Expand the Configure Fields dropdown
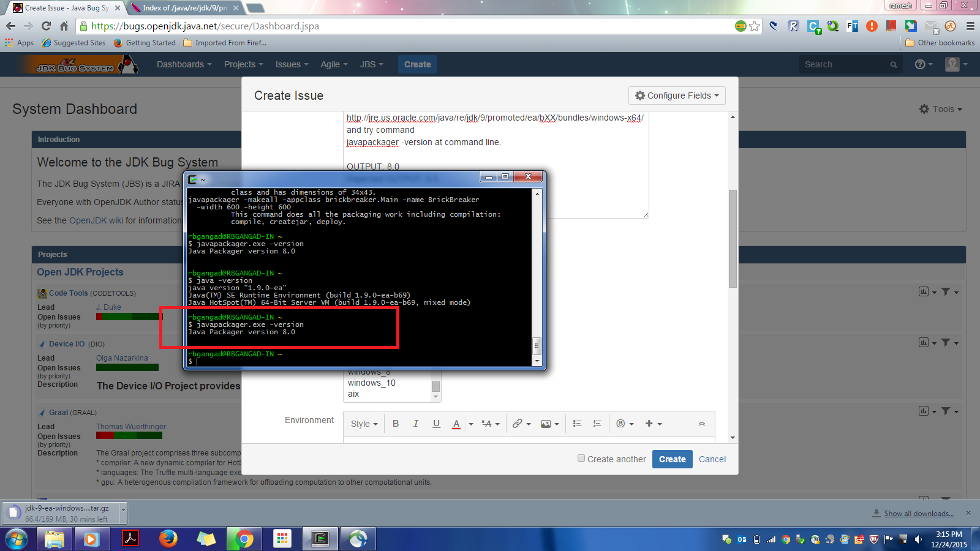Image resolution: width=980 pixels, height=551 pixels. pyautogui.click(x=677, y=96)
